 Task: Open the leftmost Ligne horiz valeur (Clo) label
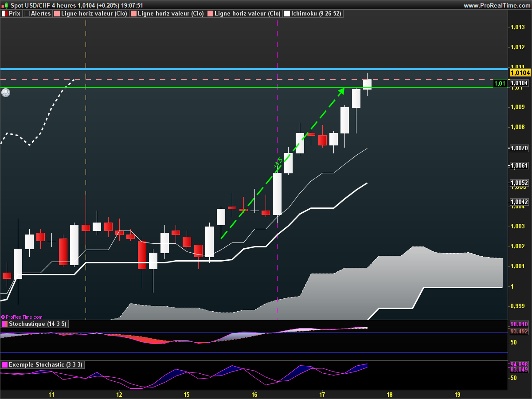point(94,14)
